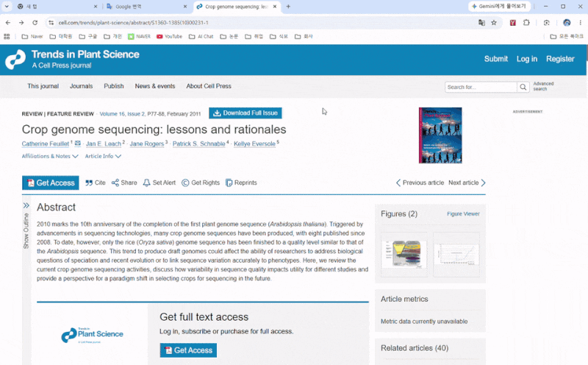Expand Article Info section
Image resolution: width=588 pixels, height=365 pixels.
coord(103,156)
